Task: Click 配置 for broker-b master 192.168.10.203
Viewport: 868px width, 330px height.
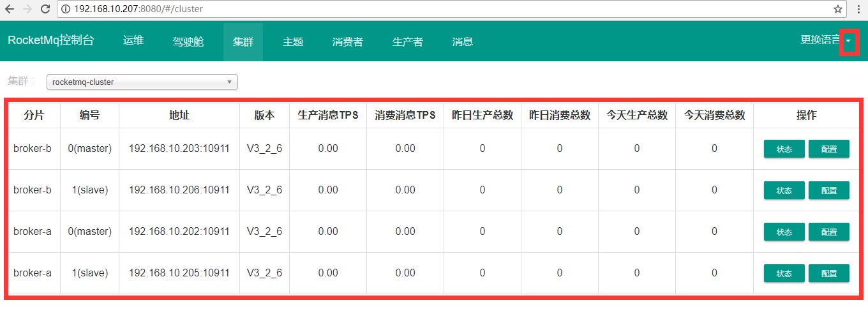Action: [x=829, y=149]
